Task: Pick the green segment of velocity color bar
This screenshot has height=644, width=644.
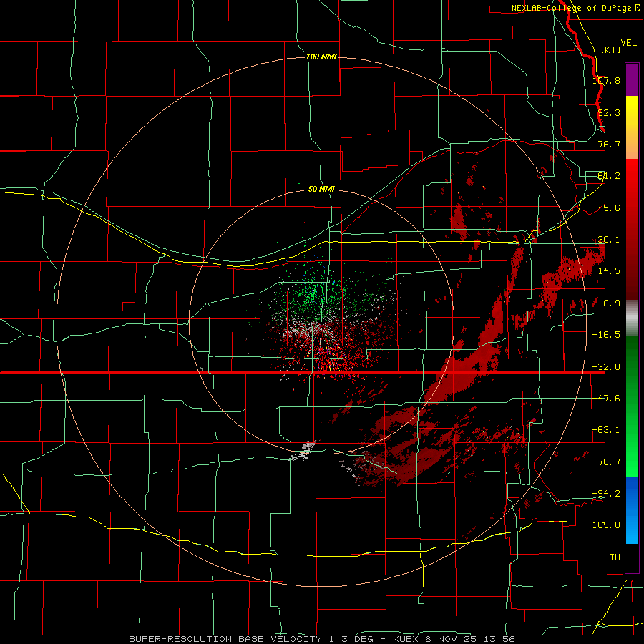Action: [x=632, y=406]
